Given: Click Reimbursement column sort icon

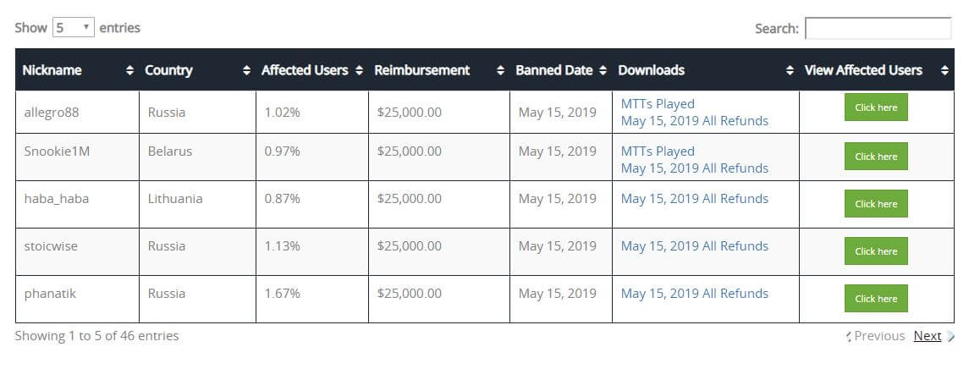Looking at the screenshot, I should tap(500, 70).
